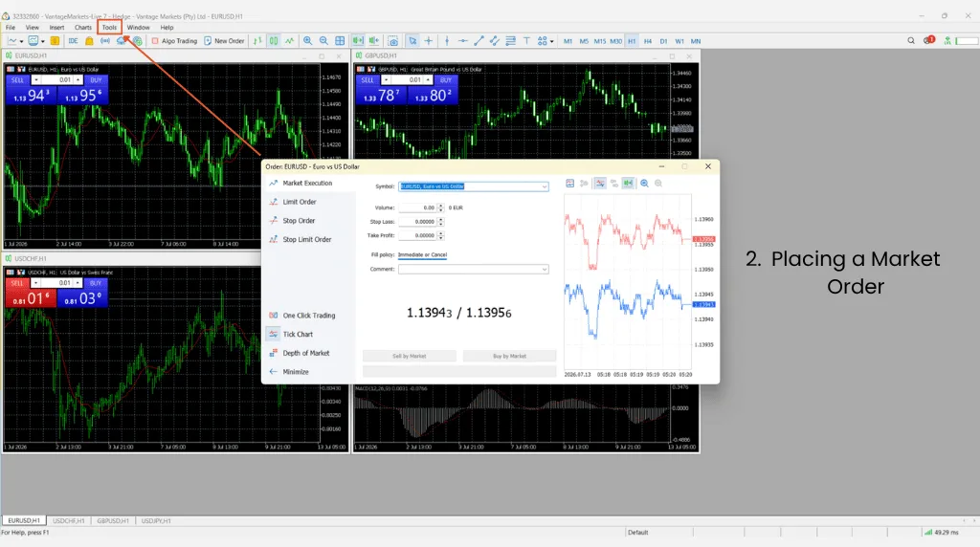
Task: Select the cursor arrow tool
Action: (x=412, y=41)
